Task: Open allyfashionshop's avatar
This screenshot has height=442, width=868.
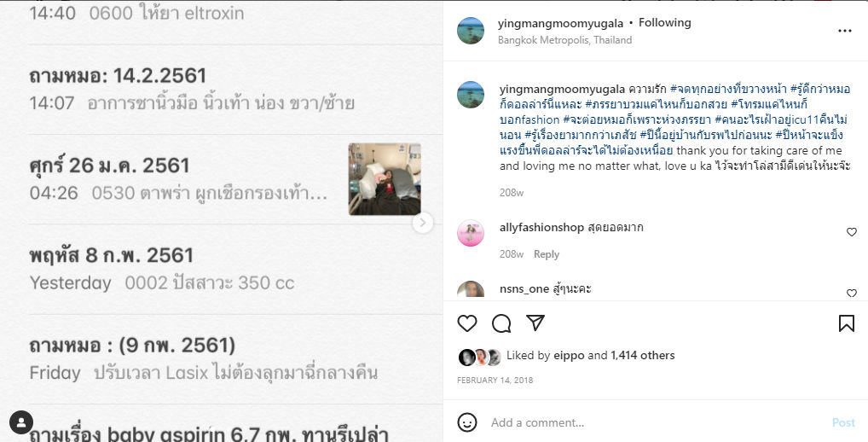Action: pos(471,233)
